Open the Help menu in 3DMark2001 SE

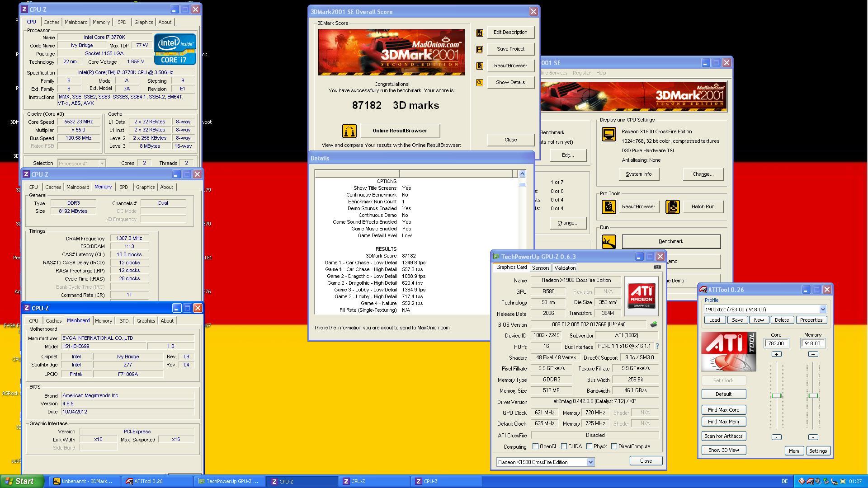[x=601, y=73]
